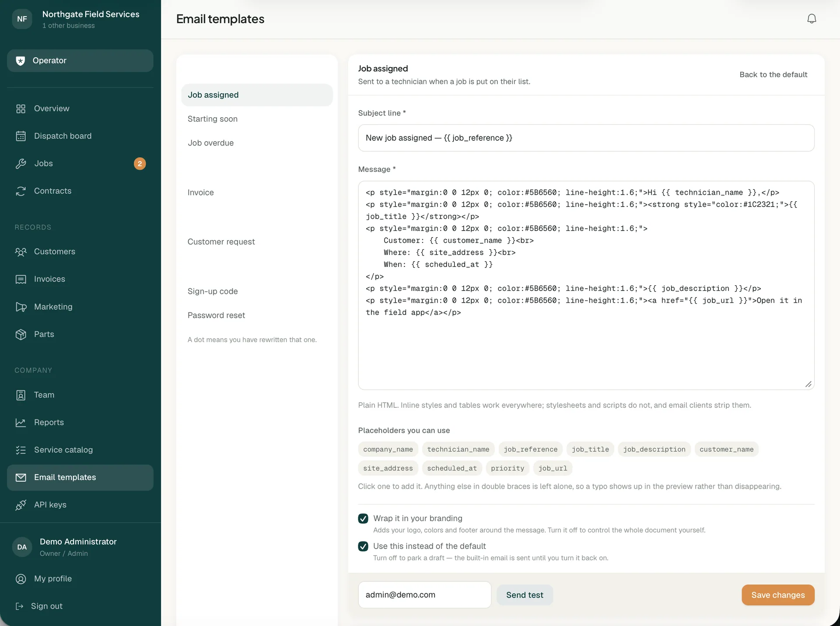Select the Job assigned template

click(257, 95)
